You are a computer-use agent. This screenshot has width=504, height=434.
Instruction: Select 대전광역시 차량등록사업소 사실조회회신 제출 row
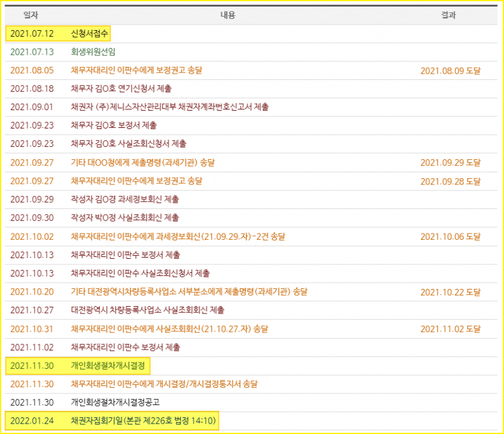[251, 310]
